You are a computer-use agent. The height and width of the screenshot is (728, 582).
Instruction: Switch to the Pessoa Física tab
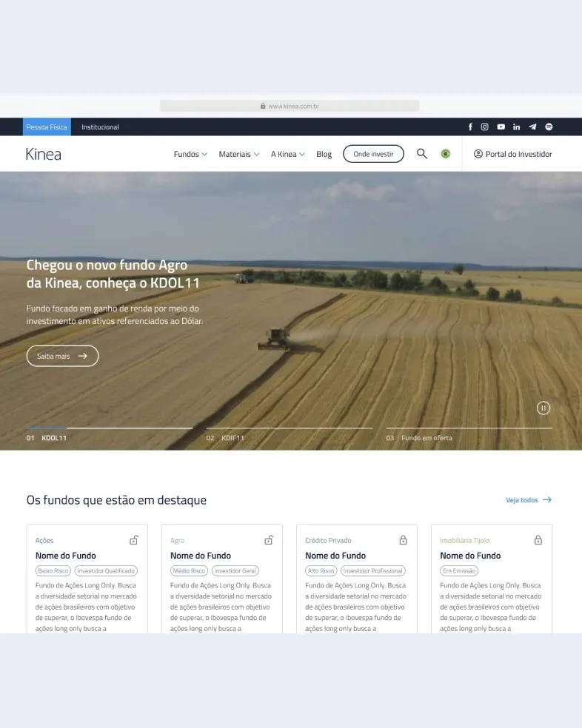point(47,127)
